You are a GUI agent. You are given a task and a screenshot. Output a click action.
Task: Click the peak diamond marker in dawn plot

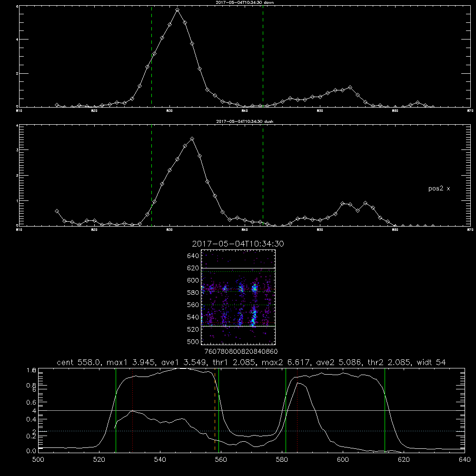tap(177, 10)
